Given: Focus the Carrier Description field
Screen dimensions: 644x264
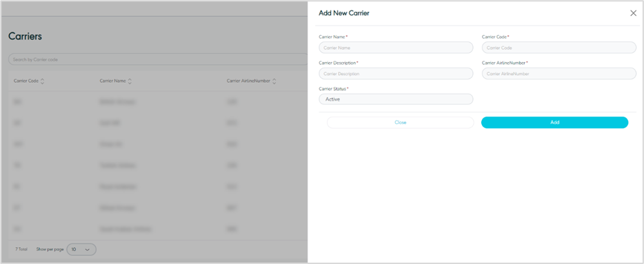Looking at the screenshot, I should (396, 74).
